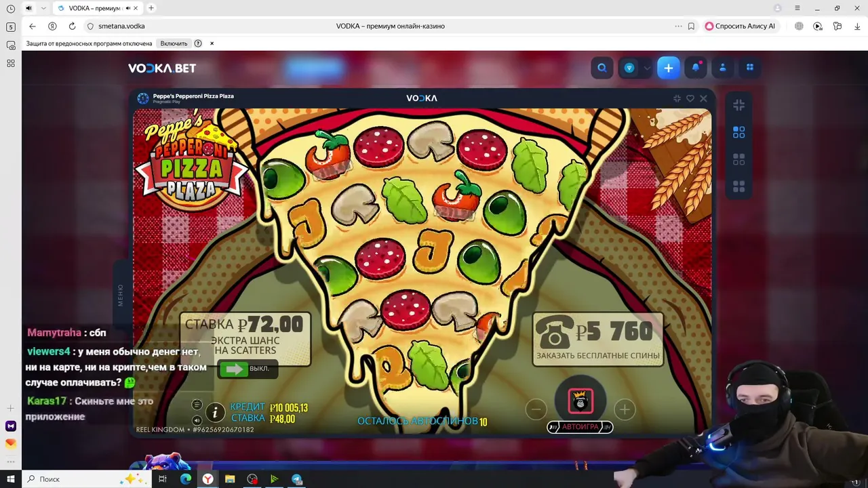Add a sidebar item with plus

(x=10, y=409)
